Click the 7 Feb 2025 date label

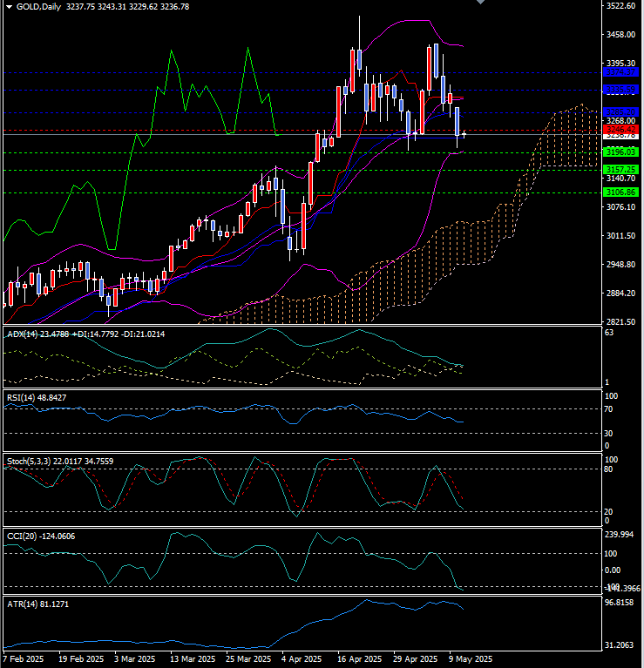[x=24, y=659]
